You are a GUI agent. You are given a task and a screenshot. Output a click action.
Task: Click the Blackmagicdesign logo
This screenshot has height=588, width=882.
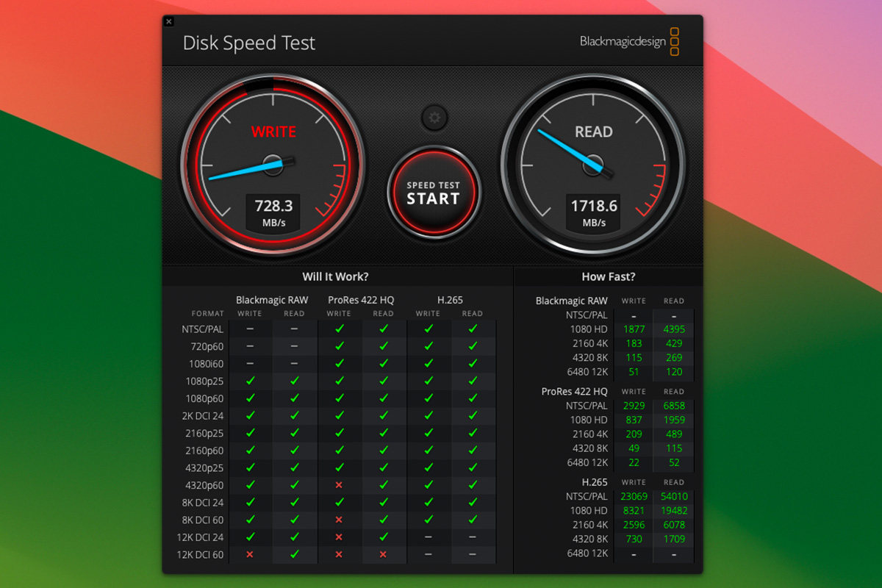(x=629, y=41)
